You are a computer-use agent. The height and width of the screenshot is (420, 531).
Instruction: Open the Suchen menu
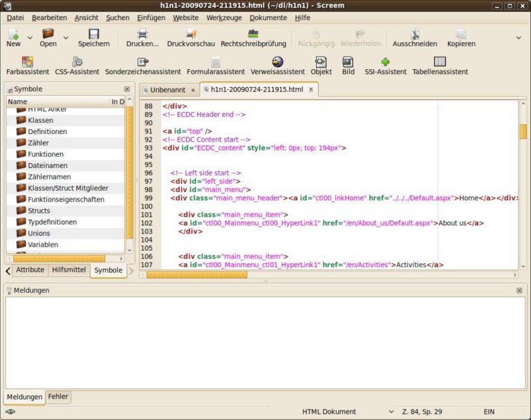[x=118, y=17]
